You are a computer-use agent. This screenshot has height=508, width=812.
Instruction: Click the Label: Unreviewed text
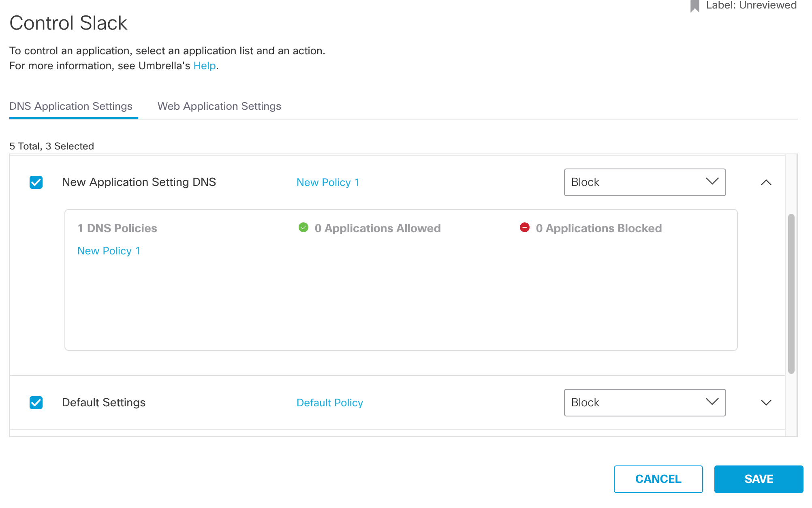(x=751, y=5)
